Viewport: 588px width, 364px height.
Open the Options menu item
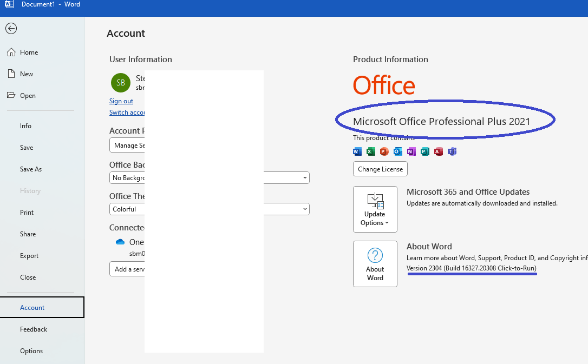tap(31, 350)
